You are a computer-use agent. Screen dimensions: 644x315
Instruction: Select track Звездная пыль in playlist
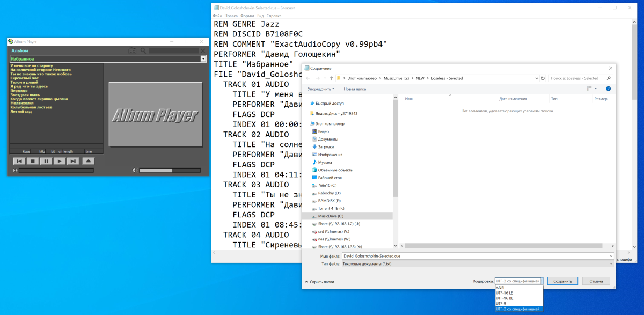coord(24,95)
